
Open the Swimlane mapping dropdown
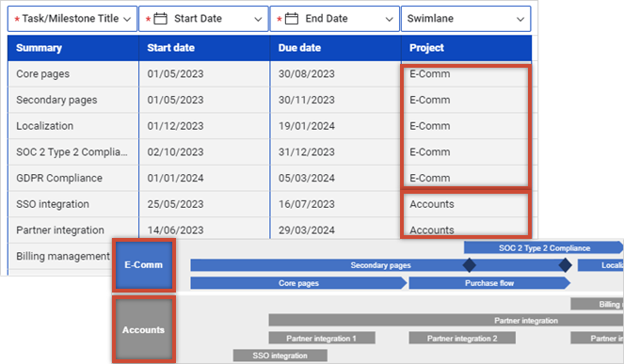pyautogui.click(x=466, y=19)
